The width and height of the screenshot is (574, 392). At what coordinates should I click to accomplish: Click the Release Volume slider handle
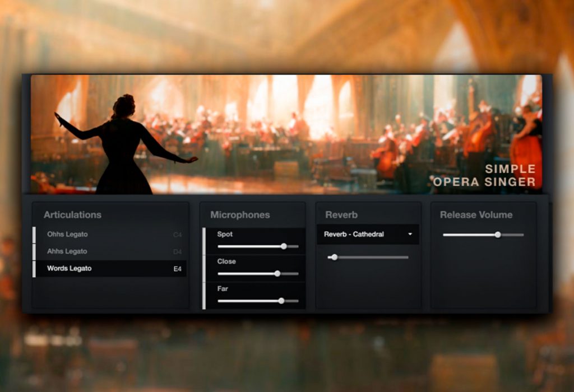498,235
